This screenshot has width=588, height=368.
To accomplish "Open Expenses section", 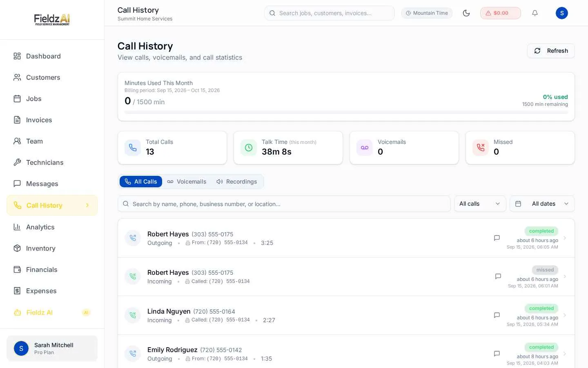I will (x=52, y=291).
